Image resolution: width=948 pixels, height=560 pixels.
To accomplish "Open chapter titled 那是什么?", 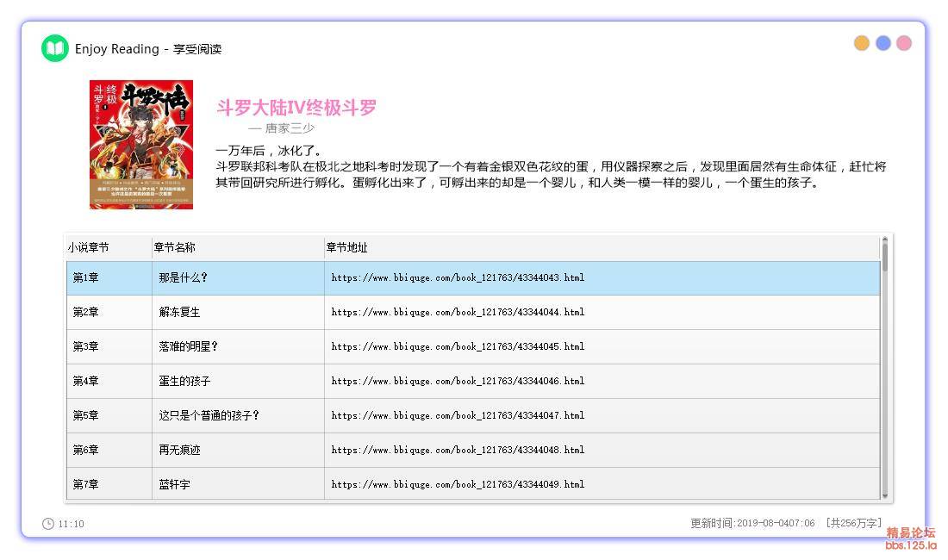I will [184, 278].
